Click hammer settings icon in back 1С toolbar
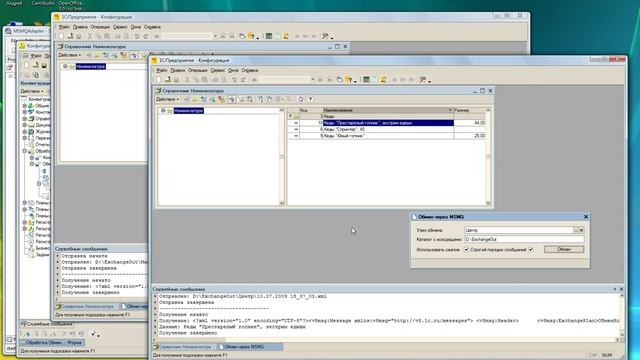Viewport: 640px width, 360px height. [x=325, y=36]
